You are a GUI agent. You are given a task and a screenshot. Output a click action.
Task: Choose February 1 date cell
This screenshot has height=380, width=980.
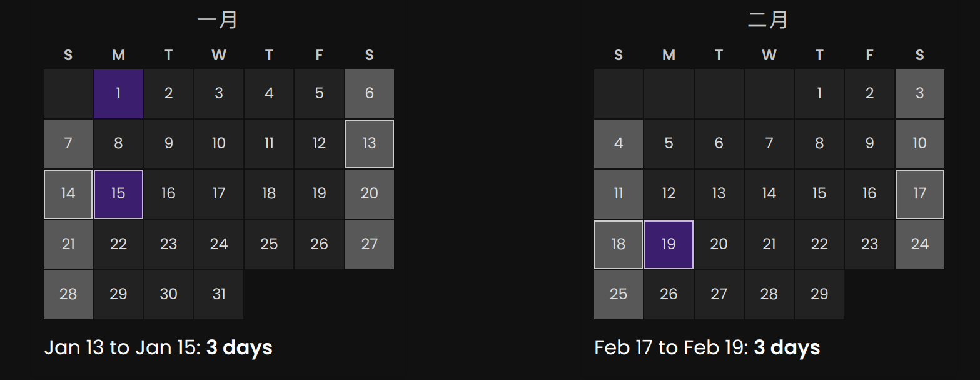coord(819,94)
